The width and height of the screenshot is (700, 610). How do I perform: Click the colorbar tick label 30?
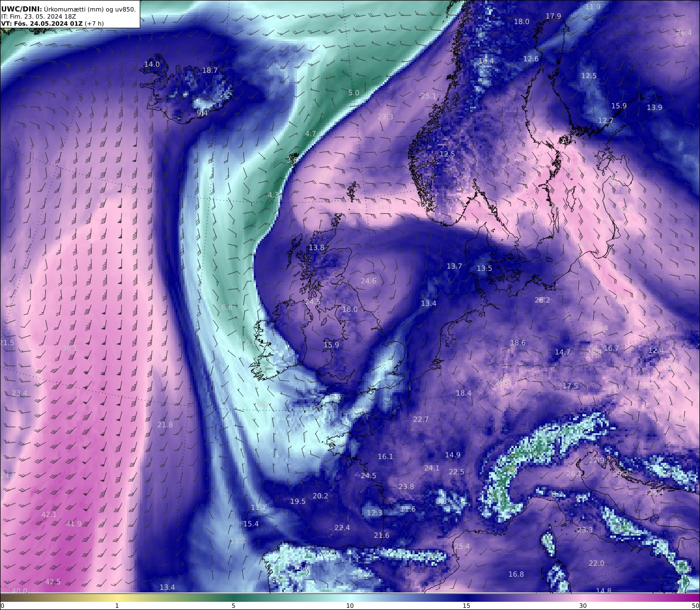[583, 606]
